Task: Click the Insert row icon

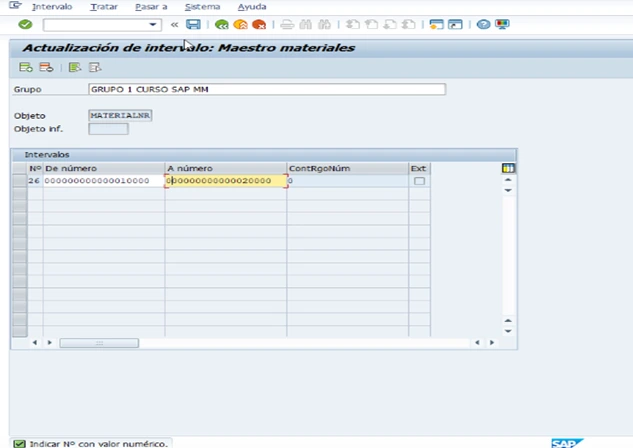Action: (x=26, y=67)
